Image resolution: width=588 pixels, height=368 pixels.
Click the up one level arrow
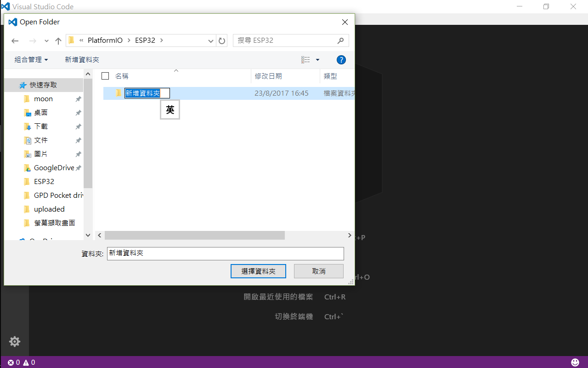pos(58,40)
